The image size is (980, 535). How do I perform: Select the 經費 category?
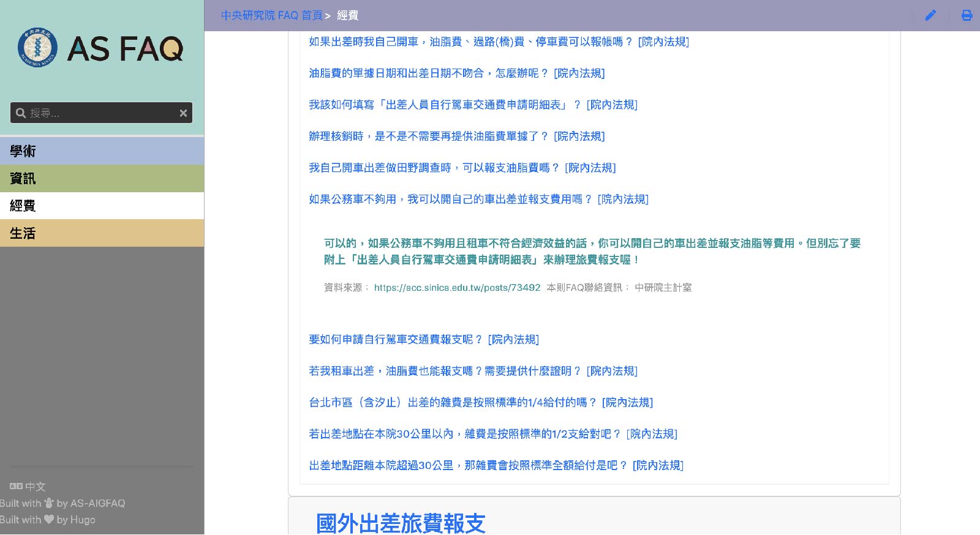pyautogui.click(x=102, y=206)
